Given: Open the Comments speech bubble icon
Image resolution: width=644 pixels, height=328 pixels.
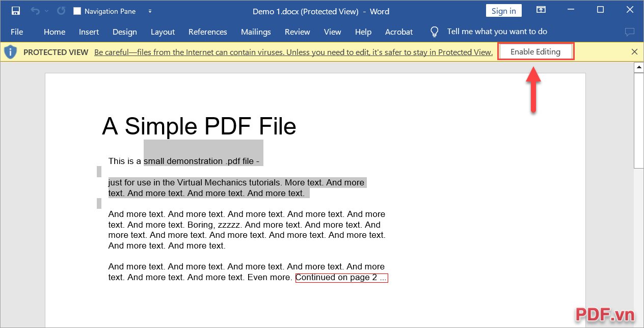Looking at the screenshot, I should [630, 32].
